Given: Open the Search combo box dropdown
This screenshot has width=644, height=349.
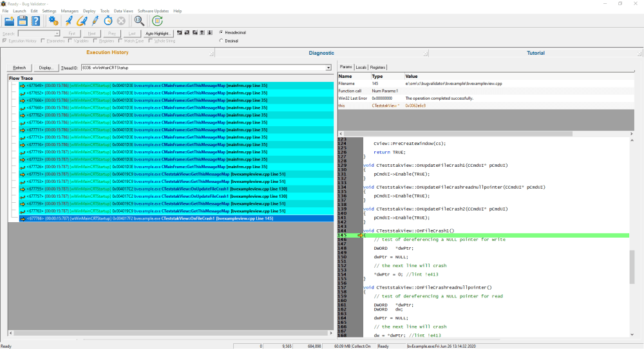Looking at the screenshot, I should point(57,33).
